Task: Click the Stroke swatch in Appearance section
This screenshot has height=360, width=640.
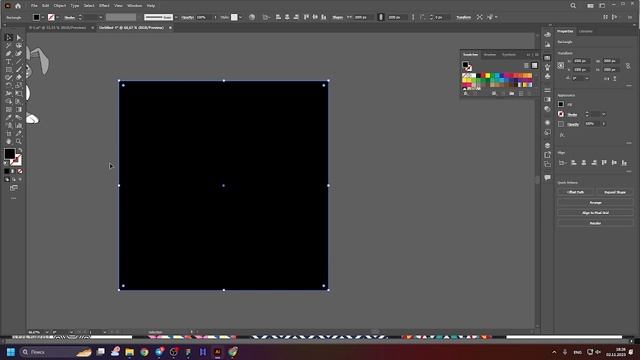Action: [x=561, y=114]
